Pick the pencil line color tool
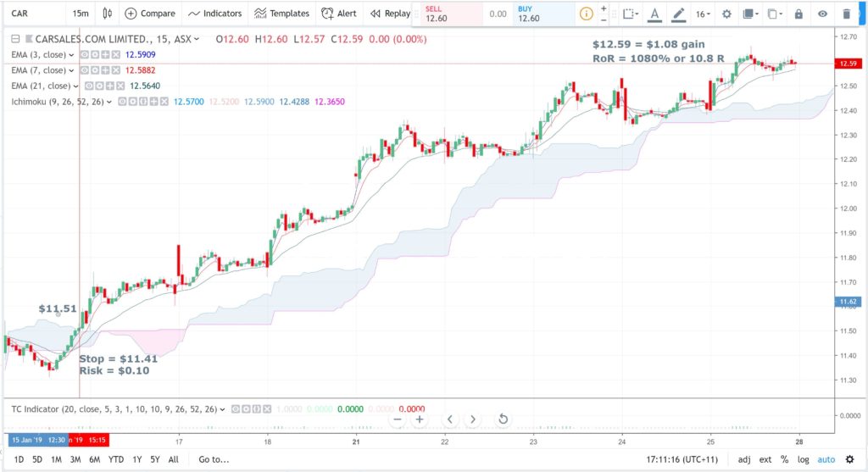 click(678, 14)
